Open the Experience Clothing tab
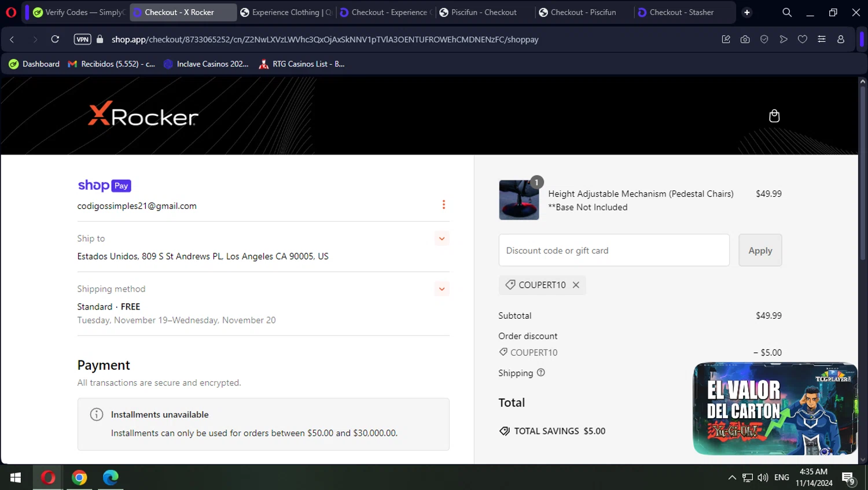 coord(286,12)
